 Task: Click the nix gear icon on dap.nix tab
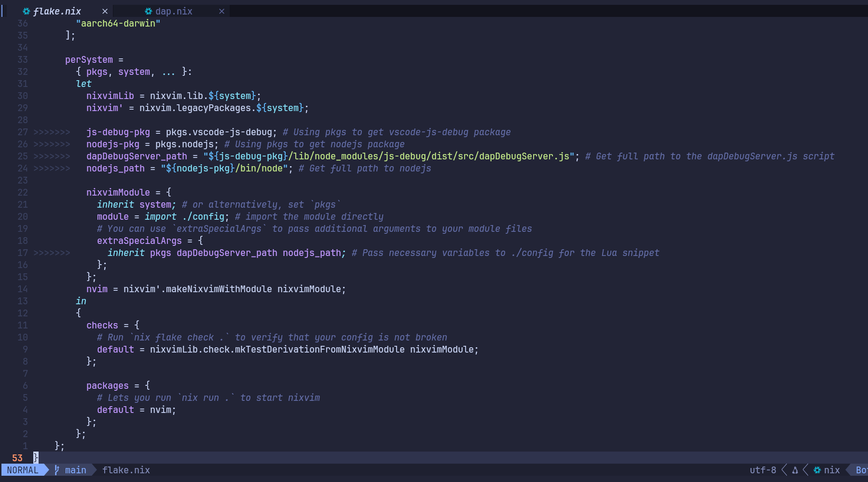pyautogui.click(x=149, y=11)
